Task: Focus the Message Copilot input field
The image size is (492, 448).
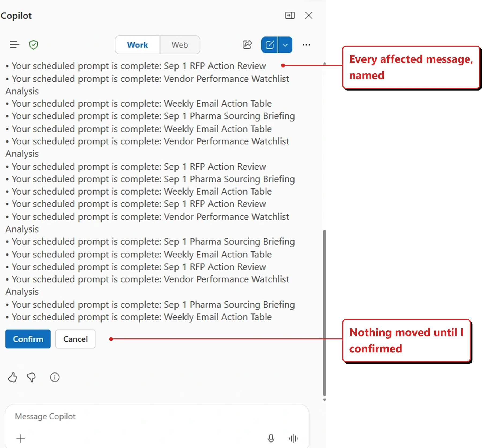Action: pyautogui.click(x=157, y=416)
